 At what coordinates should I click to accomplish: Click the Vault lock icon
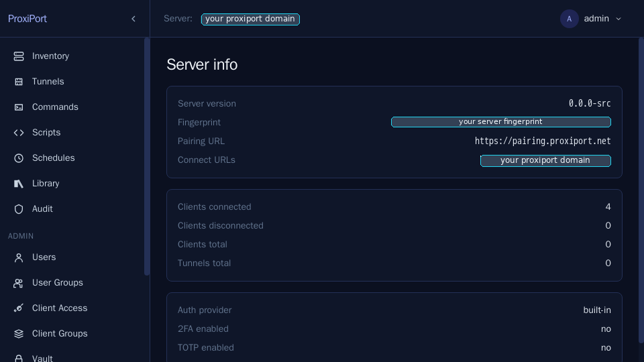[19, 358]
